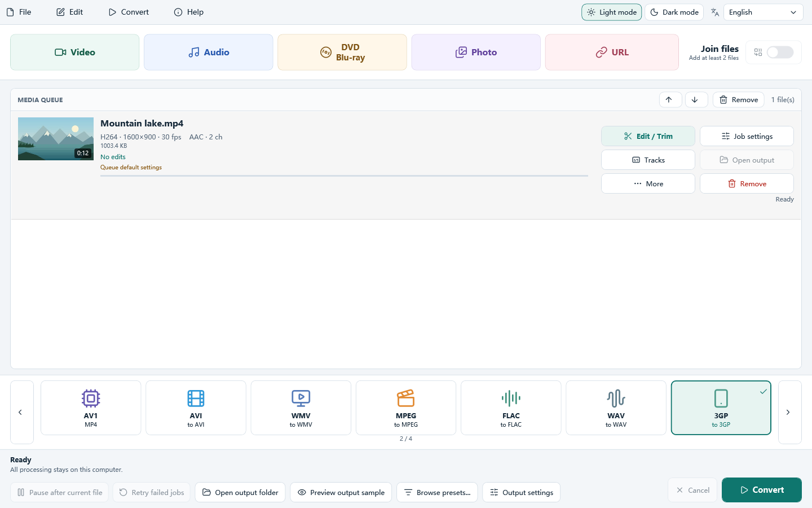Viewport: 812px width, 508px height.
Task: Open the English language dropdown
Action: [x=763, y=12]
